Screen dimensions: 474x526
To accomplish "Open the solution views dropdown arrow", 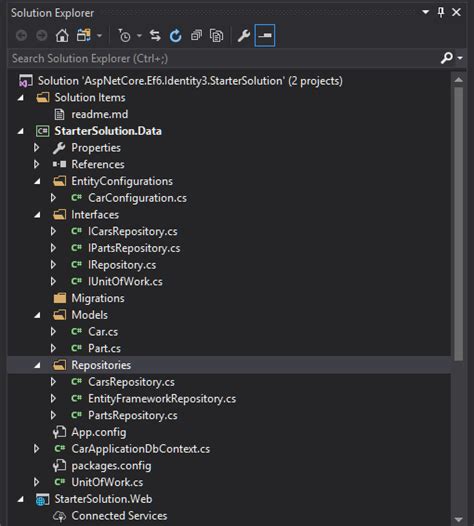I will 99,36.
